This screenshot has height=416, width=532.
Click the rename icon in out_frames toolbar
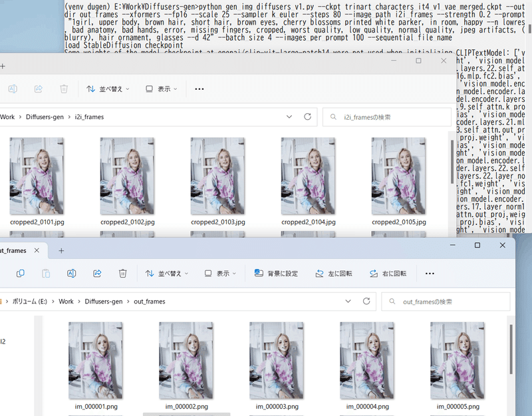(72, 274)
